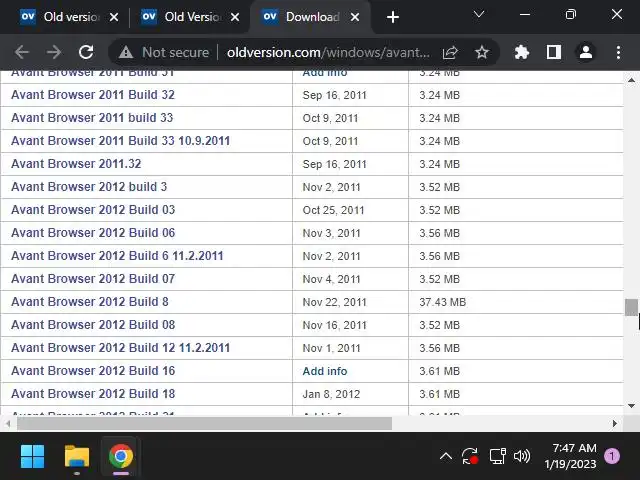Open Avant Browser 2011 build 33 link
Screen dimensions: 640x480
point(92,118)
